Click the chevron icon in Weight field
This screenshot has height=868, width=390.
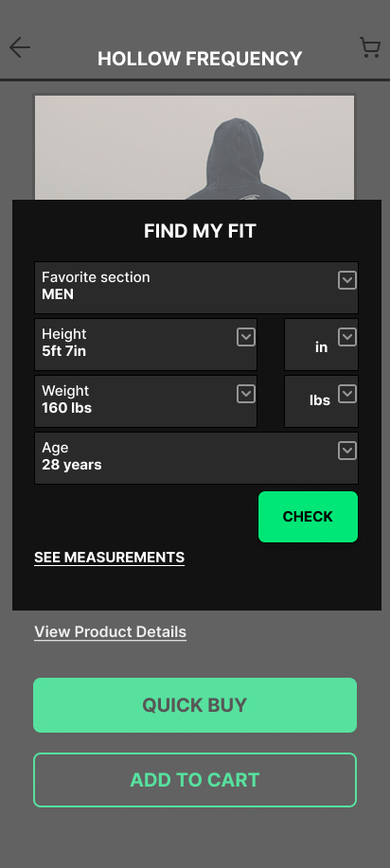246,394
